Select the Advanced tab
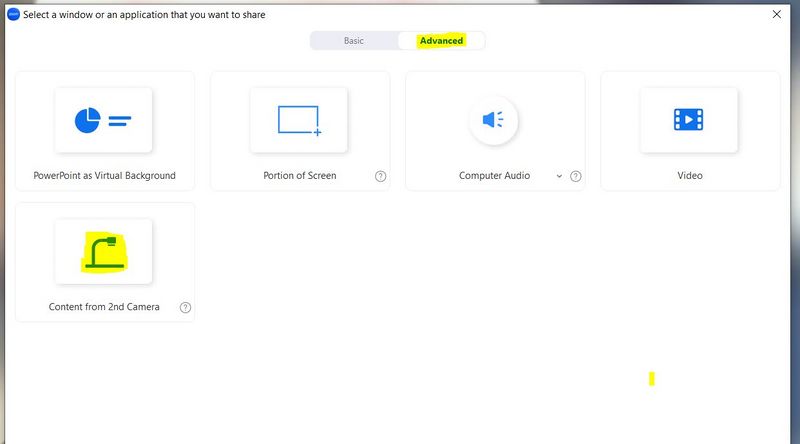 [x=441, y=41]
